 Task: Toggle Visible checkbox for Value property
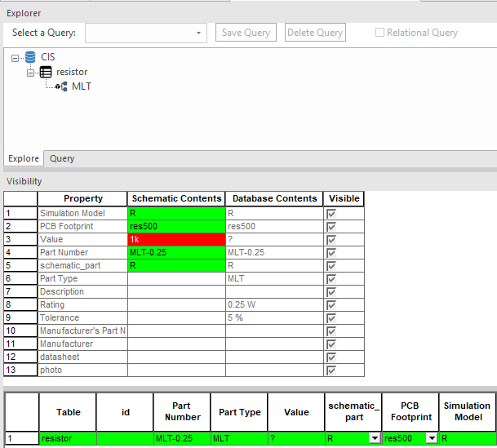[331, 240]
